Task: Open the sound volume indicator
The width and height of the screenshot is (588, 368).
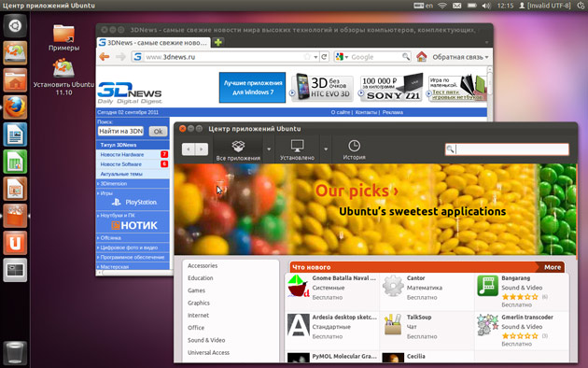Action: (486, 6)
